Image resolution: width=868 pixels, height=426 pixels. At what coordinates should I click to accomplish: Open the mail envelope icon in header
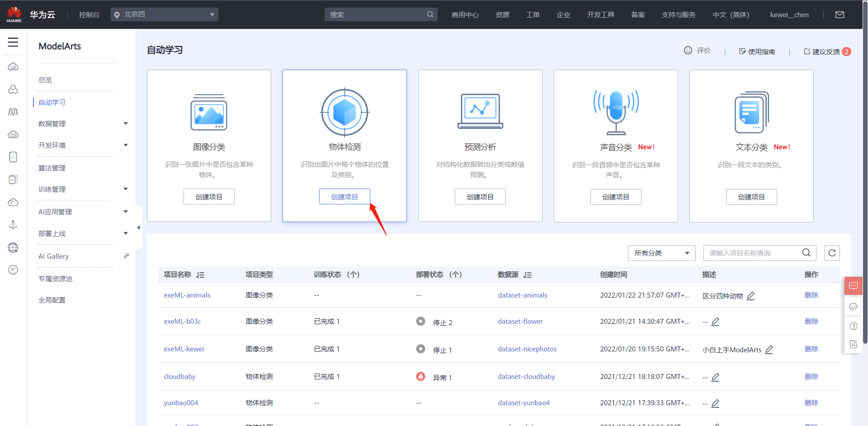pos(840,14)
